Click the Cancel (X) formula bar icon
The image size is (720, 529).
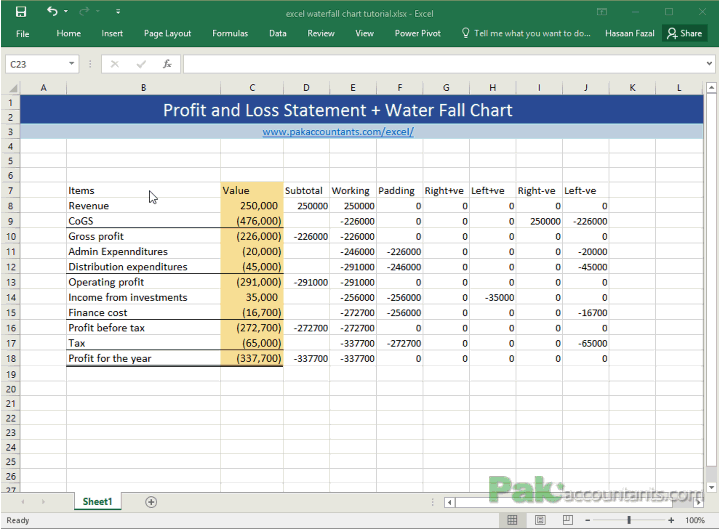click(x=115, y=64)
